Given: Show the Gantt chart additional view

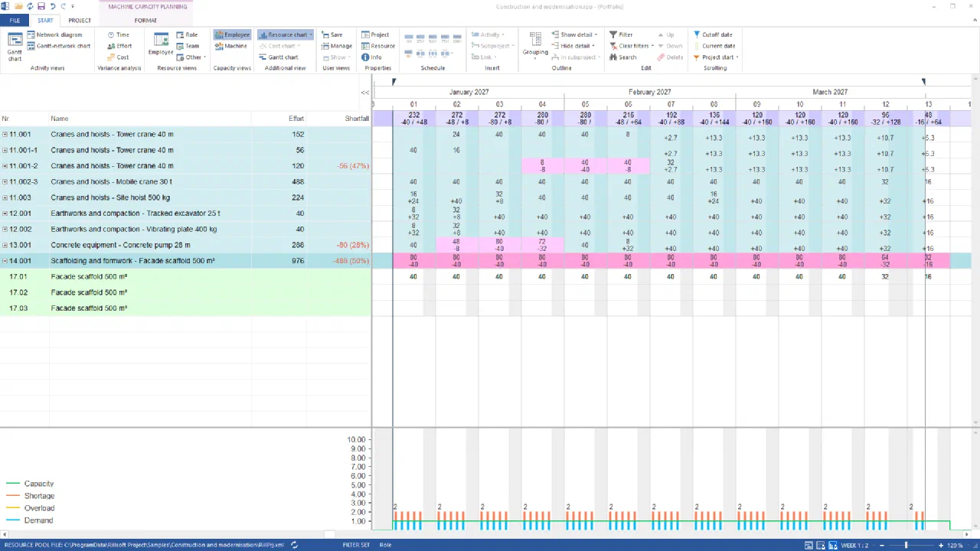Looking at the screenshot, I should pyautogui.click(x=279, y=57).
